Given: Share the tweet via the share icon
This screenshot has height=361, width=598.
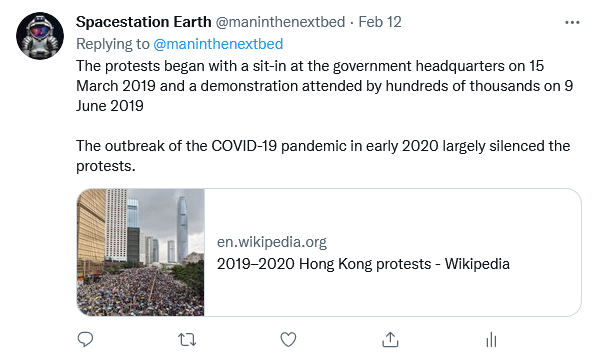Looking at the screenshot, I should (x=390, y=339).
